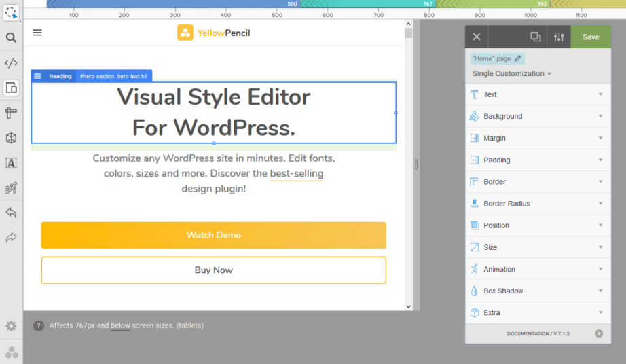Select the 500 breakpoint bar
Viewport: 626px width, 364px height.
coord(174,4)
